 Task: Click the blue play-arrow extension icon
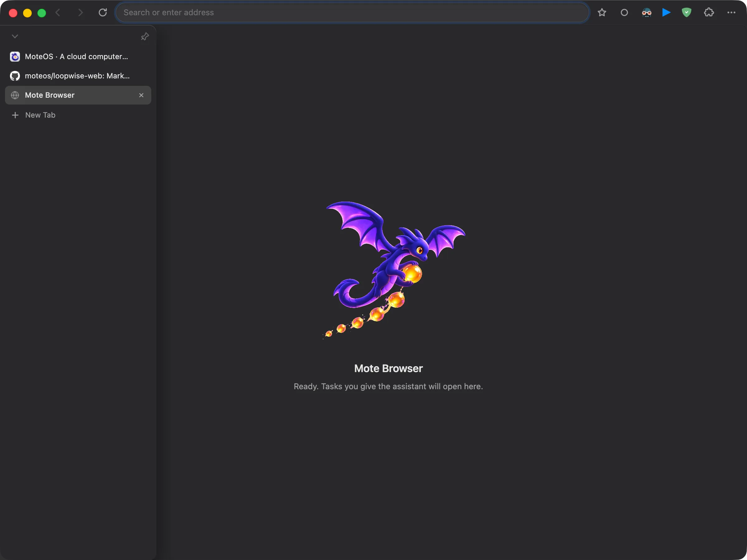coord(666,12)
